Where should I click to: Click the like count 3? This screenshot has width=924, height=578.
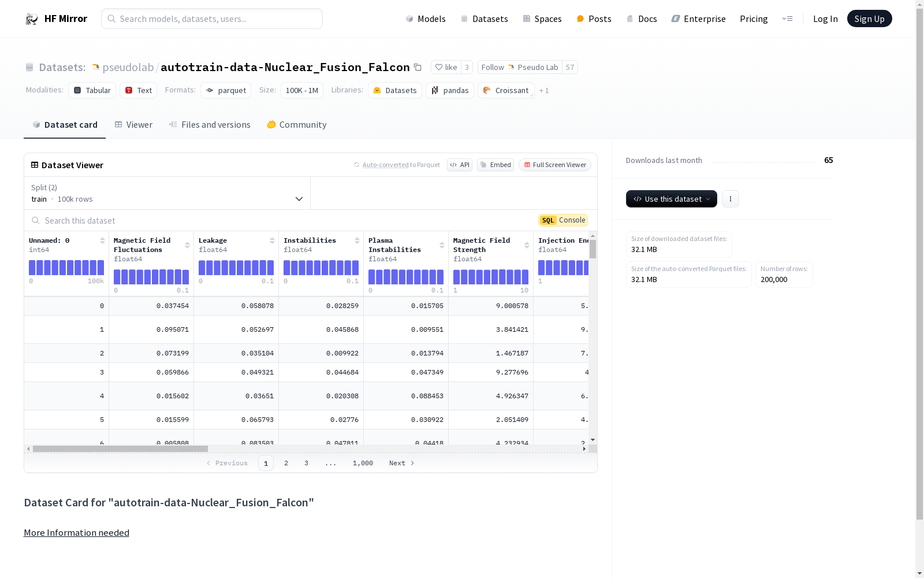coord(467,68)
